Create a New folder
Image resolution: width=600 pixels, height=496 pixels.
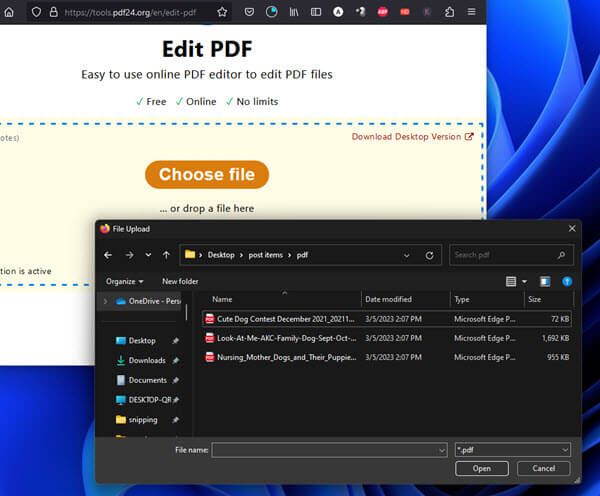[x=180, y=281]
